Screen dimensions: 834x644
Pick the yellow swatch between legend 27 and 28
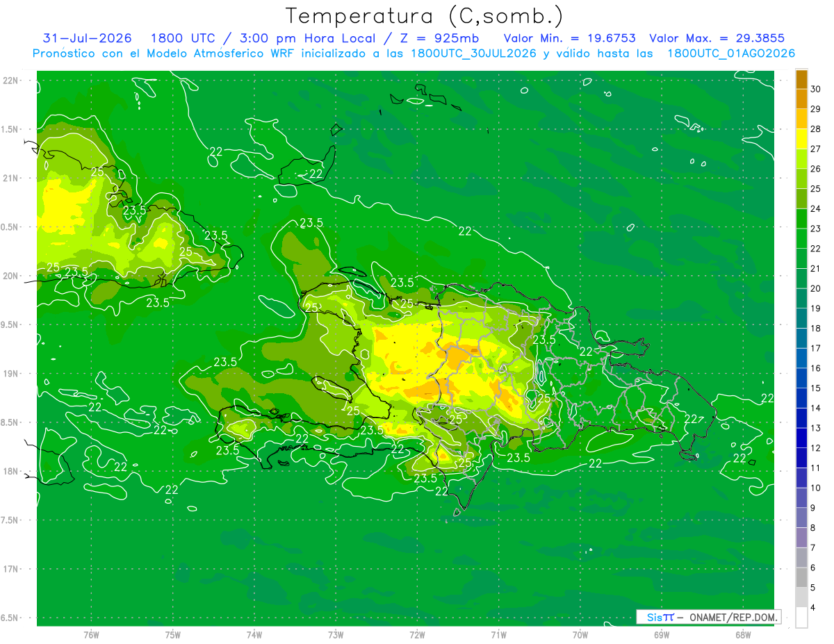[x=801, y=139]
